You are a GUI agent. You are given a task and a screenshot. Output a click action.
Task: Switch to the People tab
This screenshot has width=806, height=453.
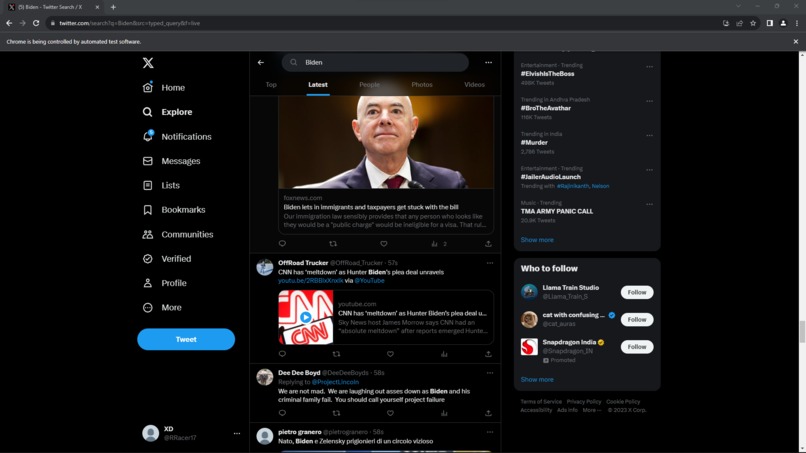pyautogui.click(x=369, y=84)
